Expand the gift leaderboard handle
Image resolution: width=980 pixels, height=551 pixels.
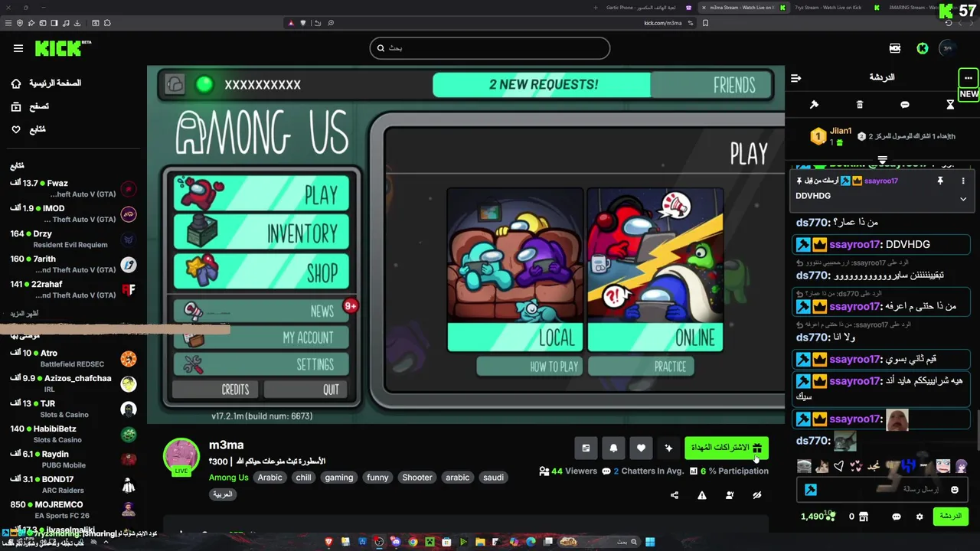tap(882, 160)
